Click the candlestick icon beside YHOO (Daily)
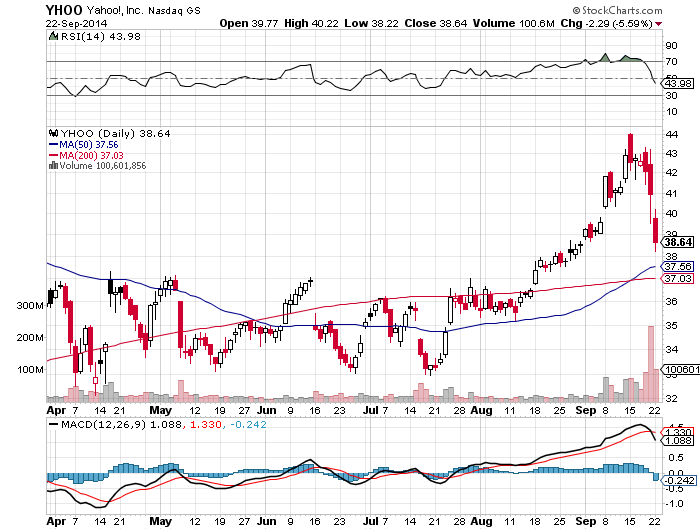 pos(53,133)
